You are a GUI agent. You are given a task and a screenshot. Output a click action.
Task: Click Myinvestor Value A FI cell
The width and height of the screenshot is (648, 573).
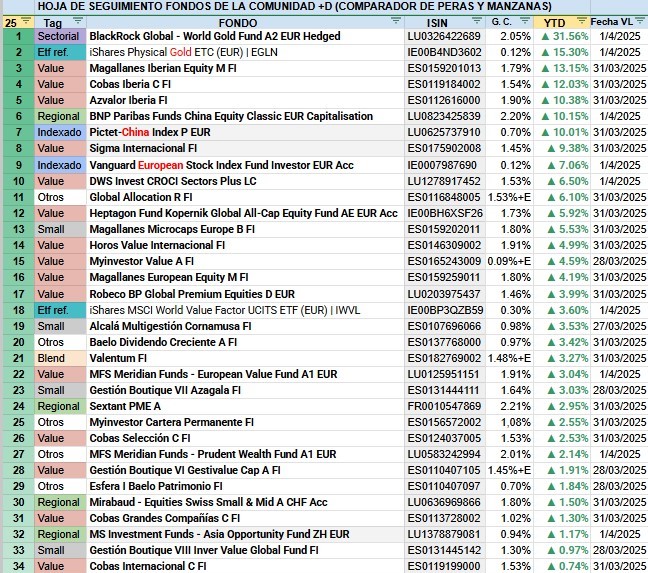click(x=245, y=262)
